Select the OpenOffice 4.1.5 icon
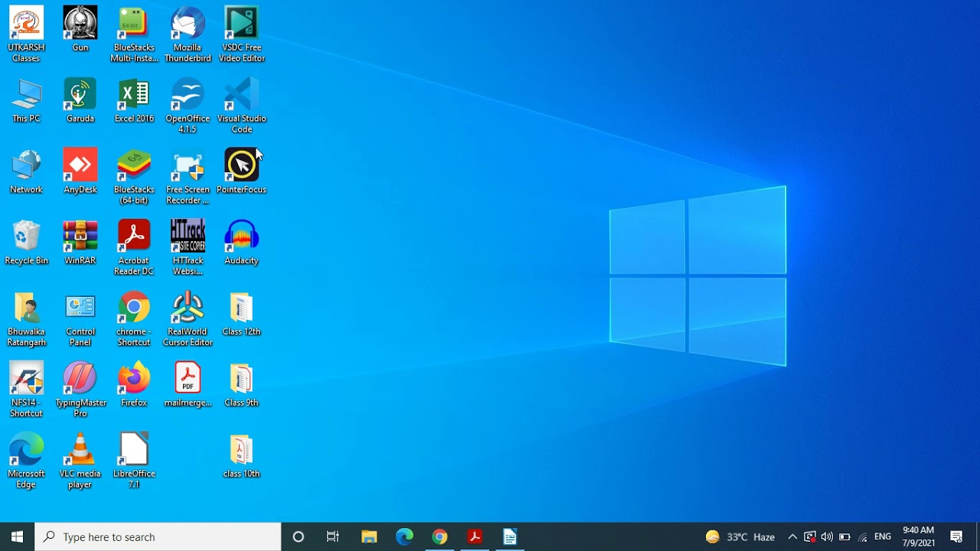 [x=188, y=106]
